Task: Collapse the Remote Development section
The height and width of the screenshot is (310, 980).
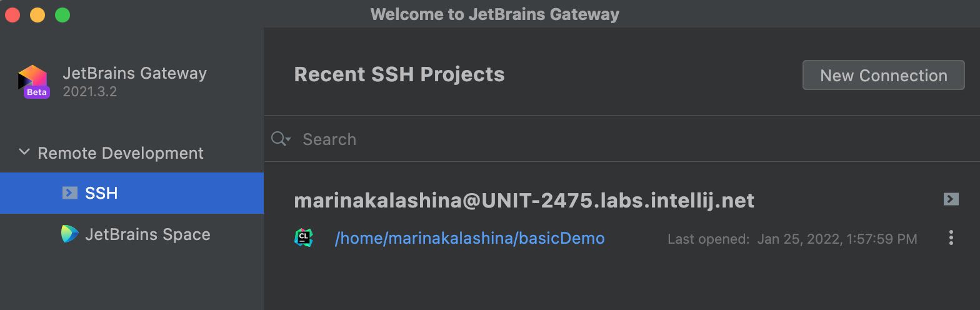Action: (x=24, y=152)
